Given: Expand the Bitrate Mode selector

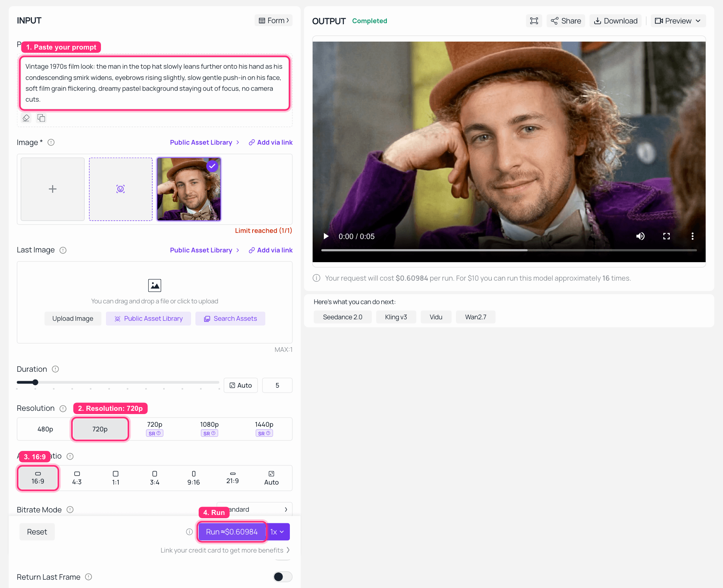Looking at the screenshot, I should (x=254, y=510).
